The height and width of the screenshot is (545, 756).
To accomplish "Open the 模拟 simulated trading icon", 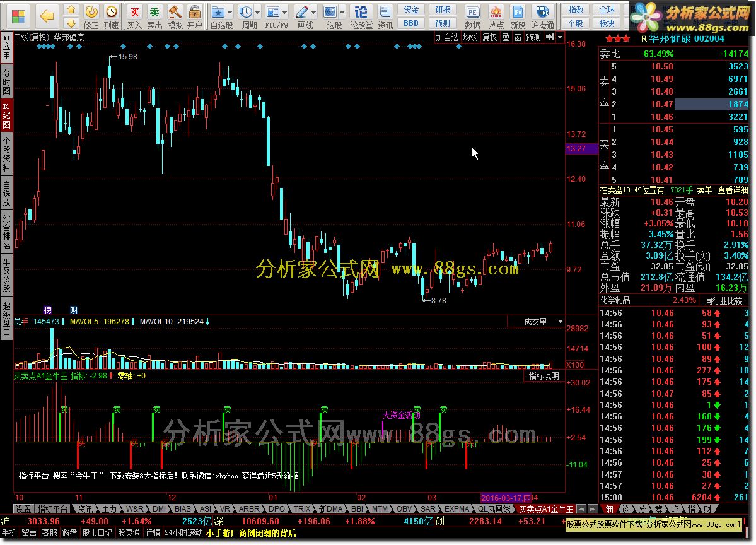I will point(175,17).
